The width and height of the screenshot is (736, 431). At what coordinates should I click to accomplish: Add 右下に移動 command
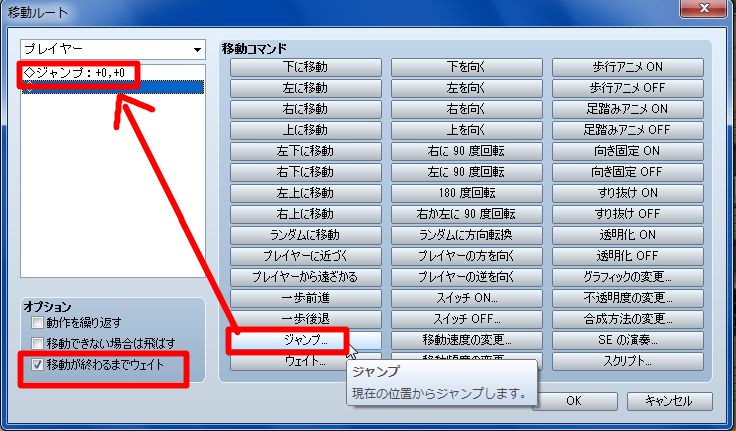click(306, 172)
